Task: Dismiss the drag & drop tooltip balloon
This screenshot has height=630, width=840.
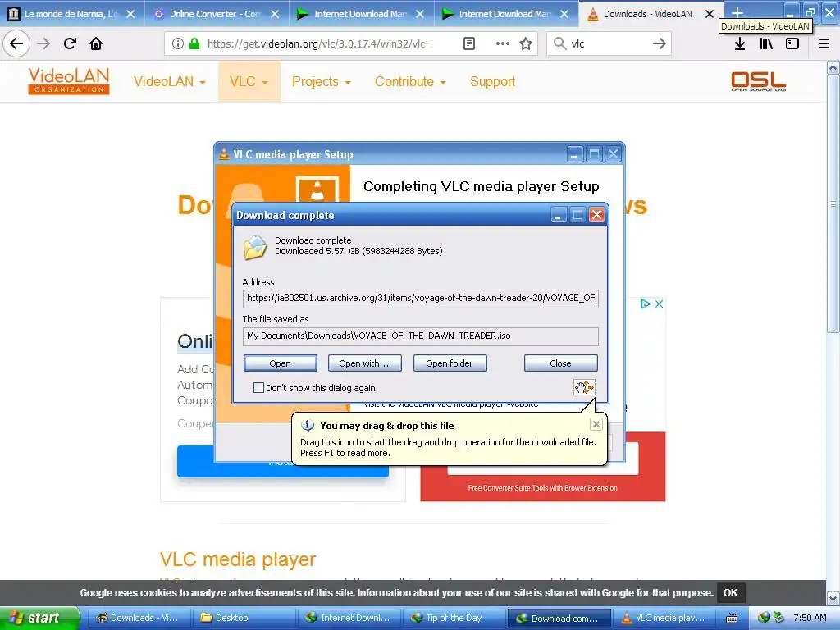Action: [596, 424]
